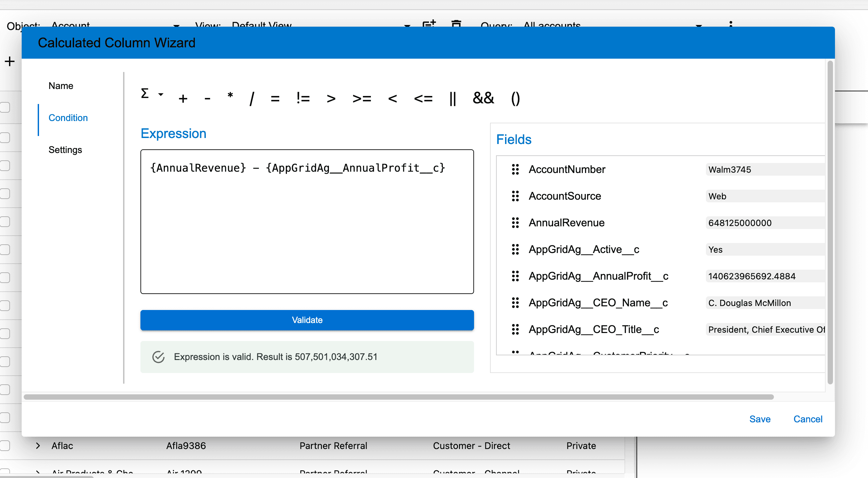The height and width of the screenshot is (478, 868).
Task: Click Save in the wizard footer
Action: click(x=760, y=419)
